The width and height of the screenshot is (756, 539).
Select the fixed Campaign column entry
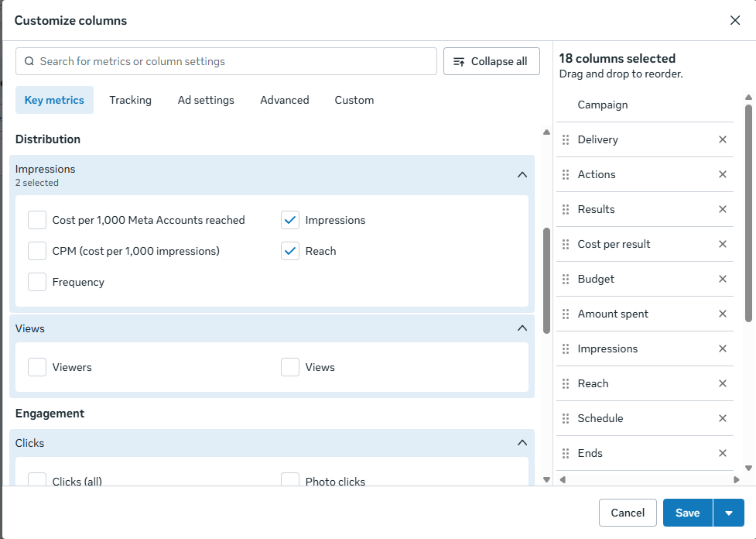645,105
